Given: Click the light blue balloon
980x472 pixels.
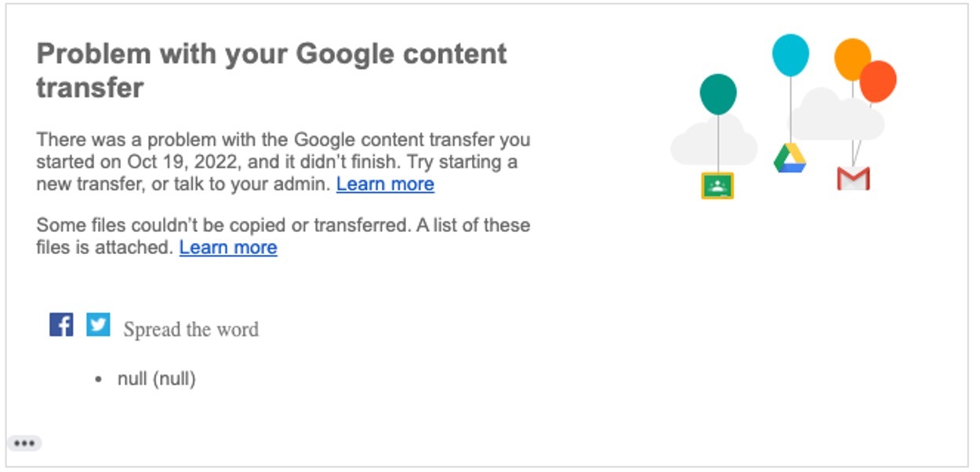Looking at the screenshot, I should click(790, 55).
